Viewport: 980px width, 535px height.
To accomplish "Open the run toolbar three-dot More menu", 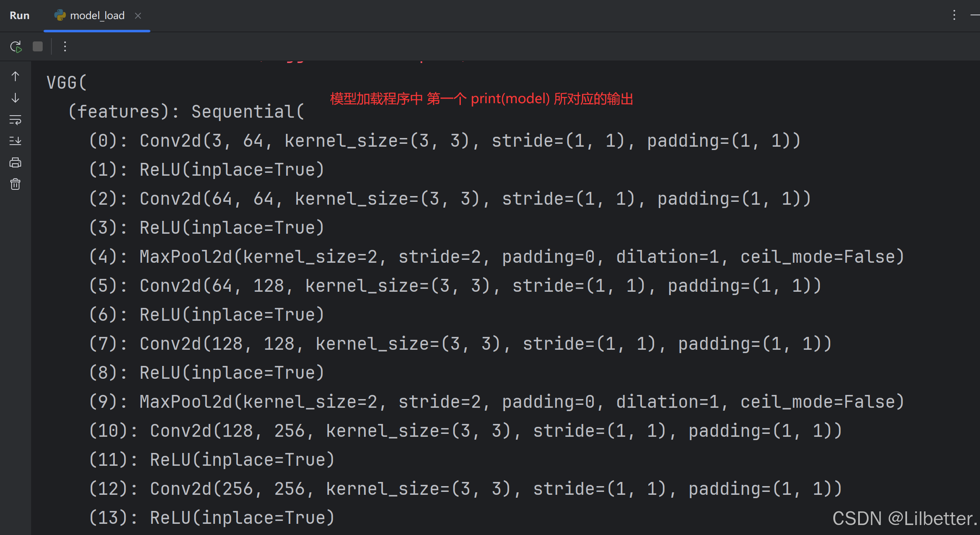I will tap(65, 47).
